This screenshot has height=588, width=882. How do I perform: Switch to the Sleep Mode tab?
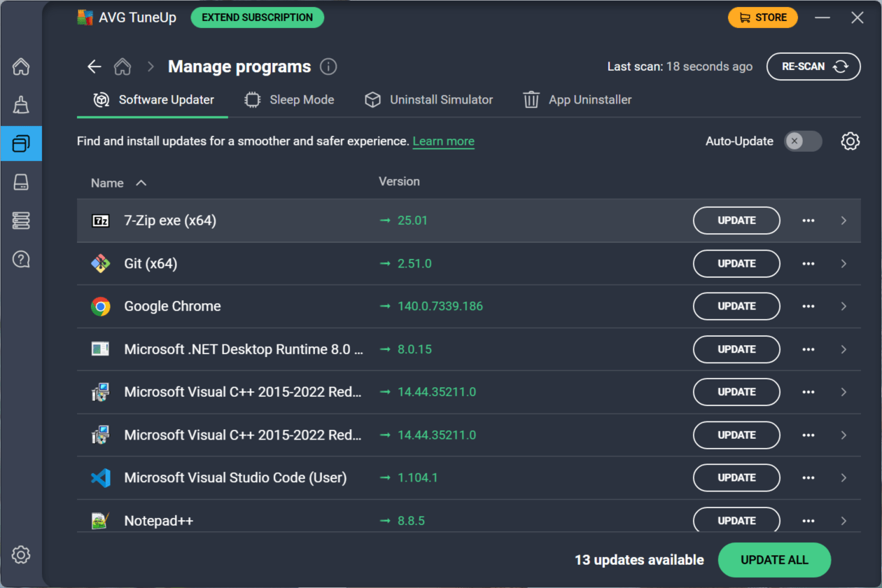[289, 100]
